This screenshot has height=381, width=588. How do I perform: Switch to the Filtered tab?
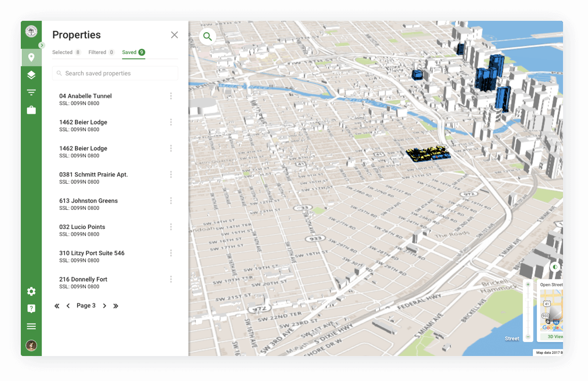(x=101, y=52)
